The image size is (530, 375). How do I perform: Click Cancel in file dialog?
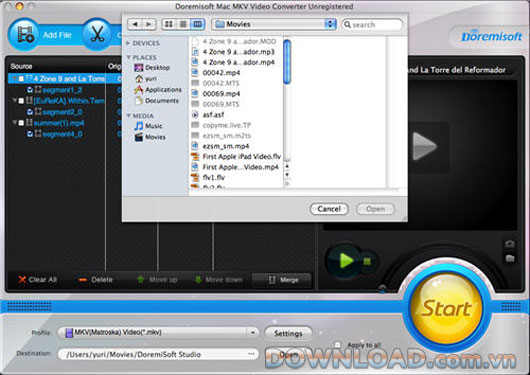329,209
